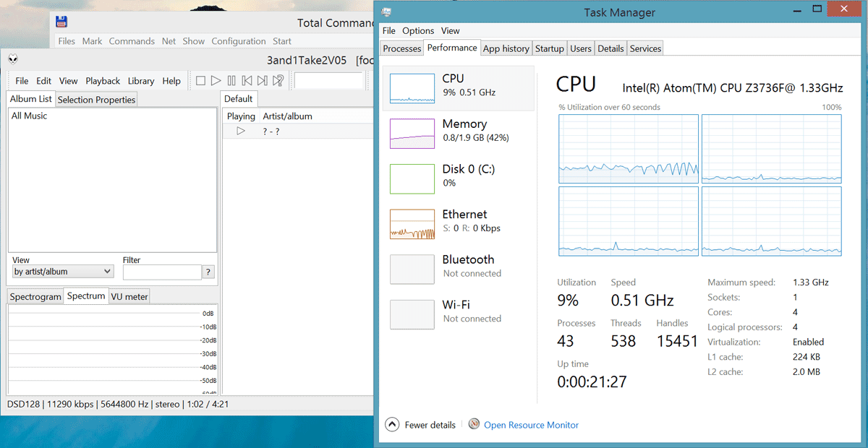The height and width of the screenshot is (448, 868).
Task: Open Task Manager View menu
Action: 451,31
